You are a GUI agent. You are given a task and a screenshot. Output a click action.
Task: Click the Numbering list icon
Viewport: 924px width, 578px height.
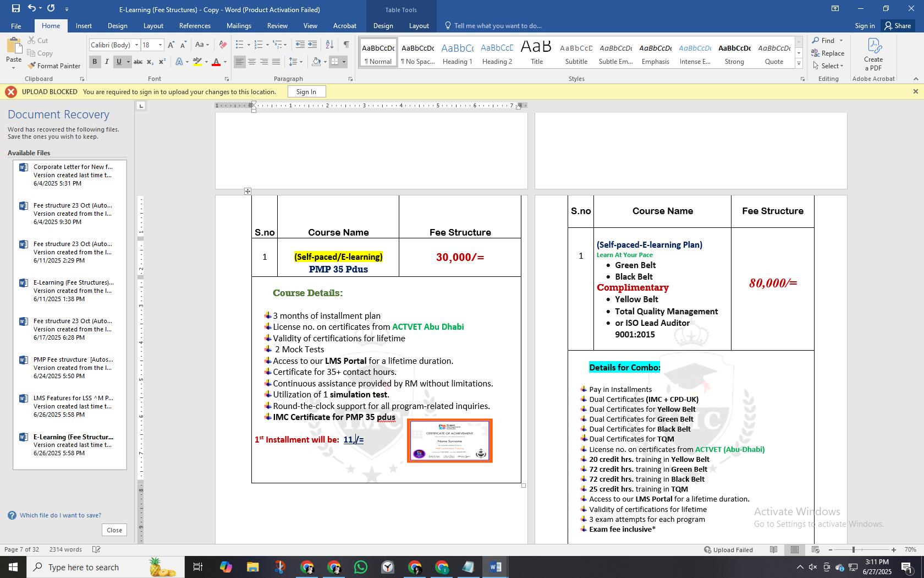[x=258, y=45]
